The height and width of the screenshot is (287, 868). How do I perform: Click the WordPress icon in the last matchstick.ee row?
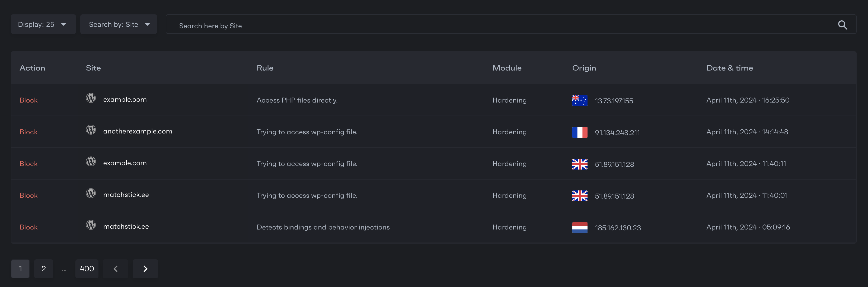point(91,225)
